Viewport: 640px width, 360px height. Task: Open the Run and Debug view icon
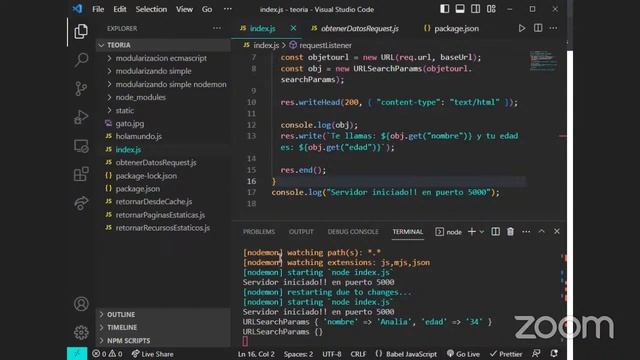(81, 117)
